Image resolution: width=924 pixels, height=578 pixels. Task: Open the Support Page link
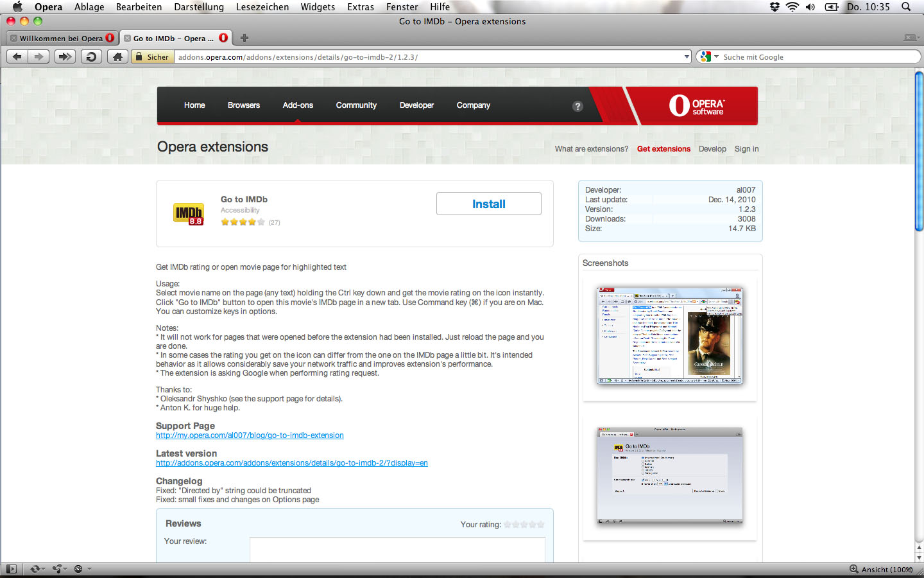[x=250, y=435]
